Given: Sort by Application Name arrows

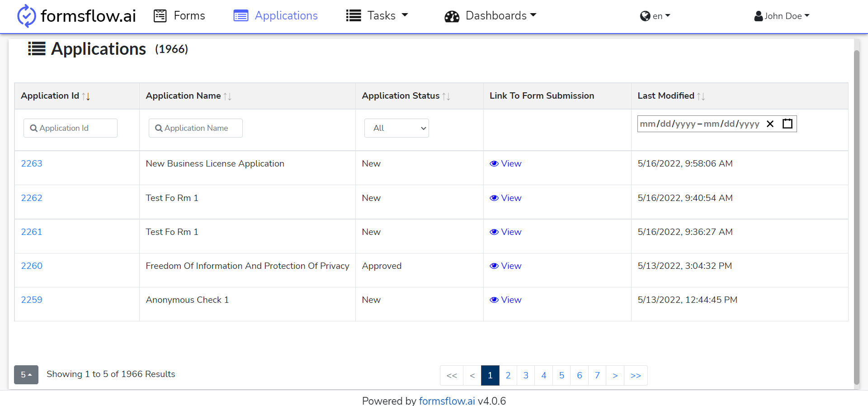Looking at the screenshot, I should click(227, 96).
